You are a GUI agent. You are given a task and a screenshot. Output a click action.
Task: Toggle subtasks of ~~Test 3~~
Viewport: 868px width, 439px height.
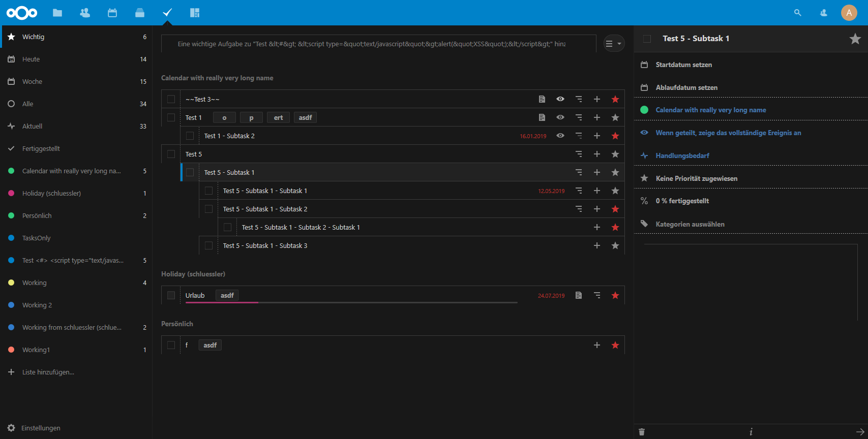(579, 99)
